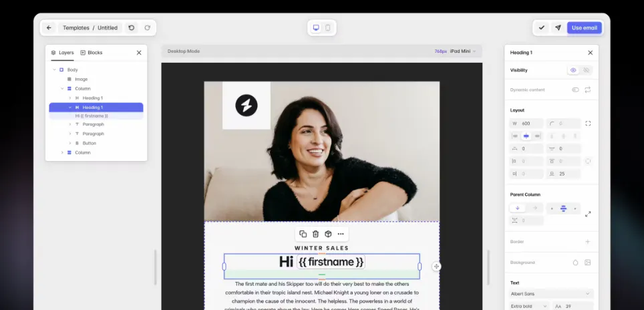The width and height of the screenshot is (644, 310).
Task: Select the WINTER SALES heading on canvas
Action: [x=321, y=248]
